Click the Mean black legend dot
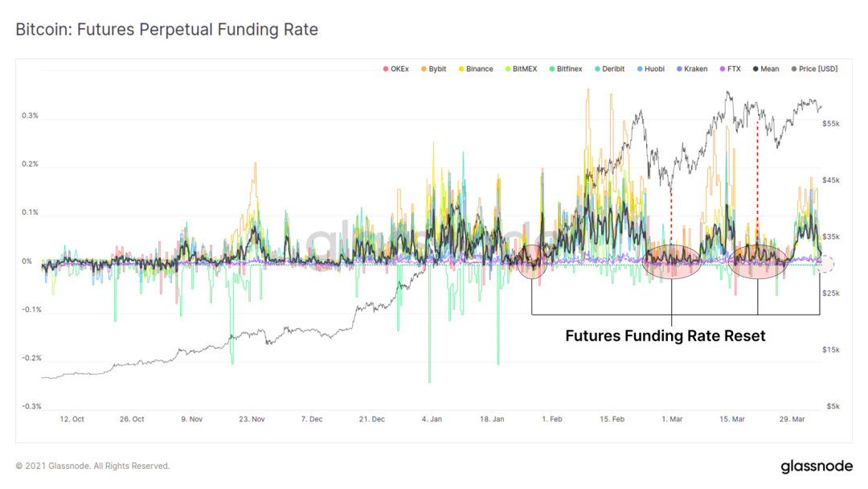This screenshot has width=868, height=489. 755,69
